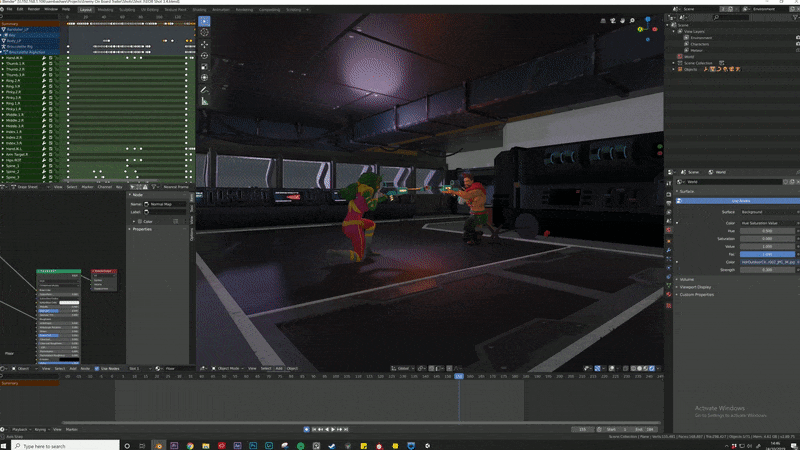Open the orange Object properties tab icon
The width and height of the screenshot is (800, 450).
pos(669,241)
